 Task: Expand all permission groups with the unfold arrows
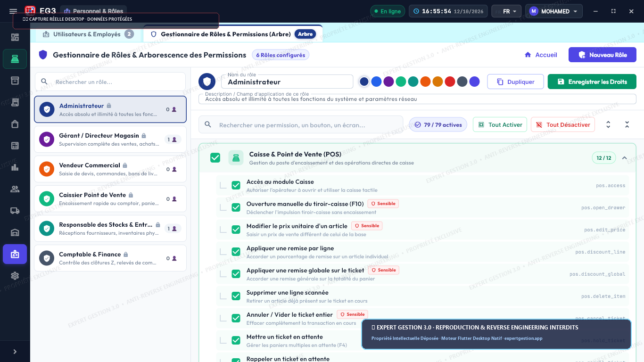(608, 124)
